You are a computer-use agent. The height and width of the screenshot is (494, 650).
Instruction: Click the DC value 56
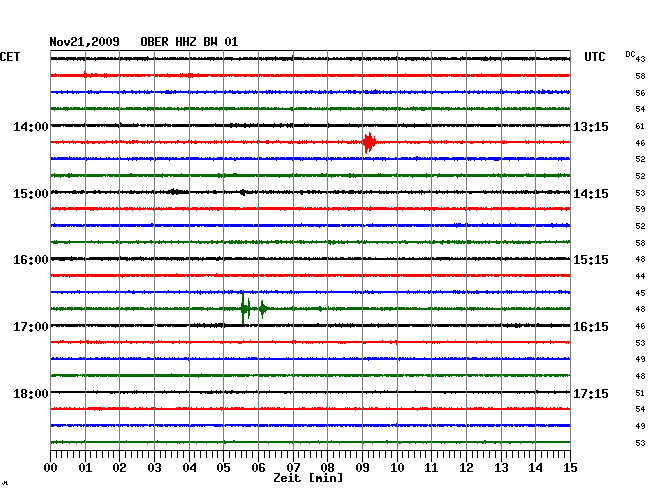tap(640, 93)
